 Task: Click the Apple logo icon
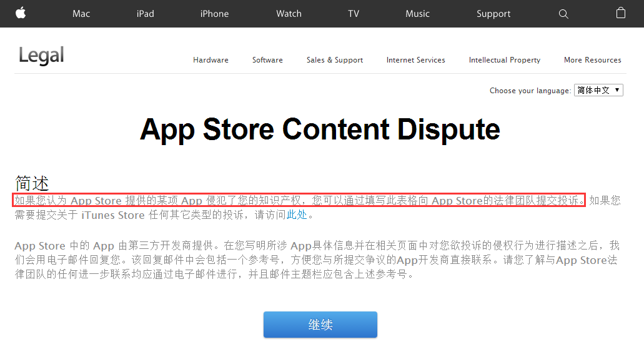[21, 13]
